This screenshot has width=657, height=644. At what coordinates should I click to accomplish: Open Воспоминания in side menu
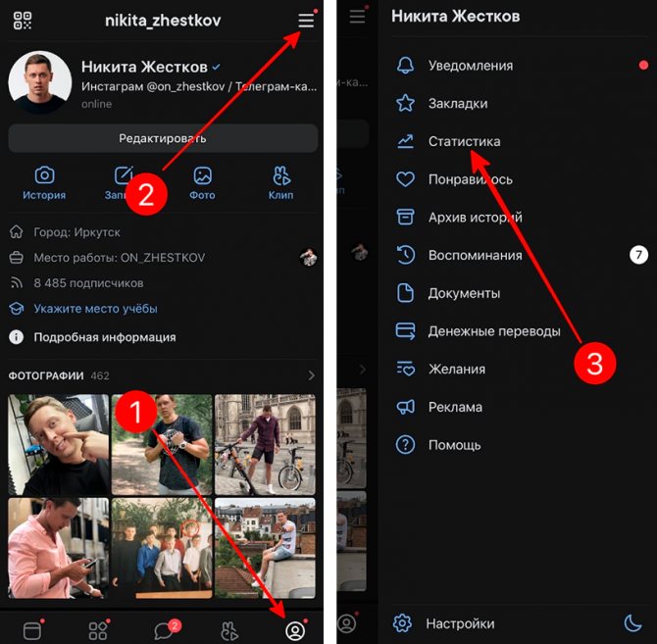pos(476,256)
